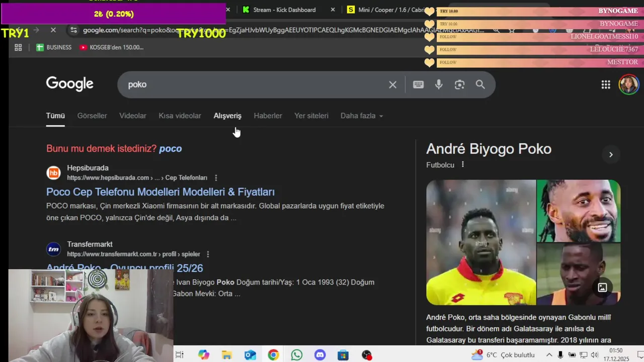The width and height of the screenshot is (644, 362).
Task: Open the André Poko Oyuncu profili result
Action: point(125,267)
